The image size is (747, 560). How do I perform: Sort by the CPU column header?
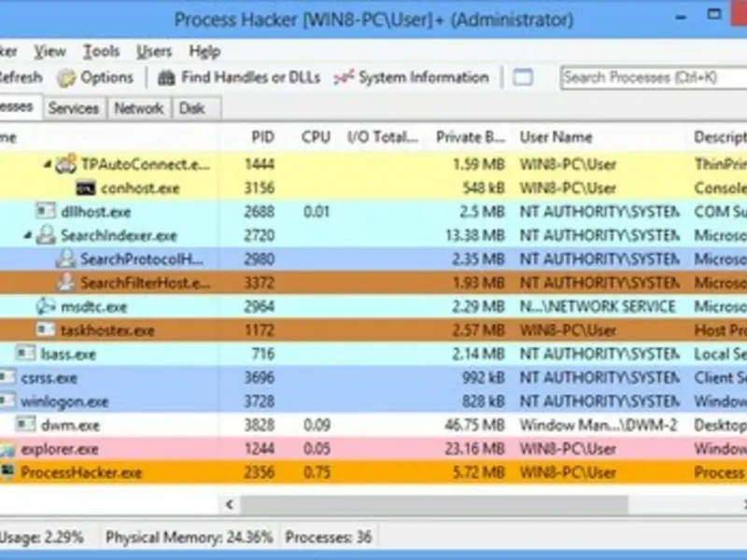[x=316, y=137]
